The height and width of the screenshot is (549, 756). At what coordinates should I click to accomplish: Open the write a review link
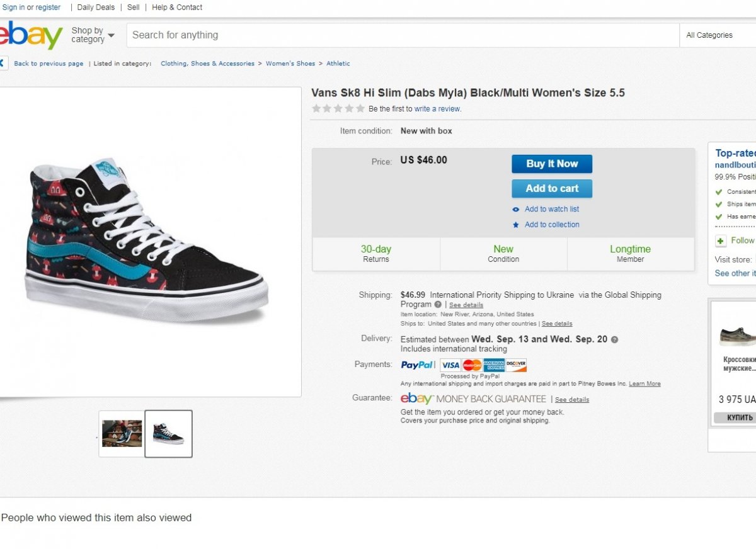pyautogui.click(x=437, y=109)
